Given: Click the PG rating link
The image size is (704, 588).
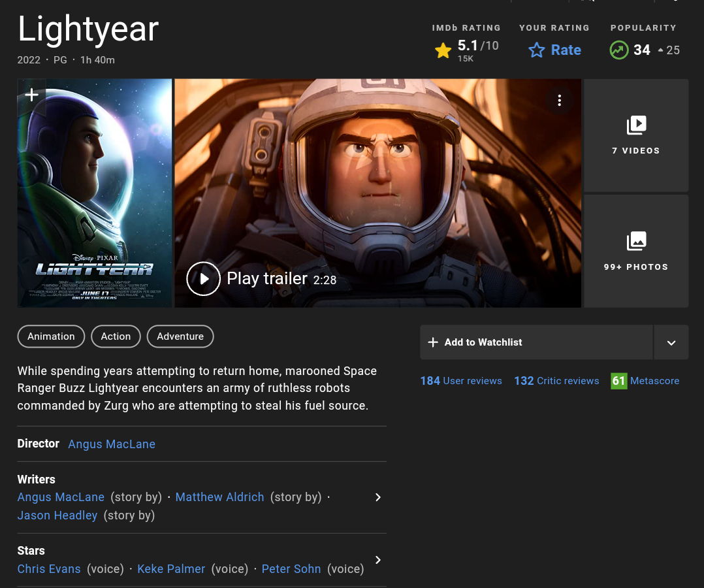Looking at the screenshot, I should click(60, 59).
